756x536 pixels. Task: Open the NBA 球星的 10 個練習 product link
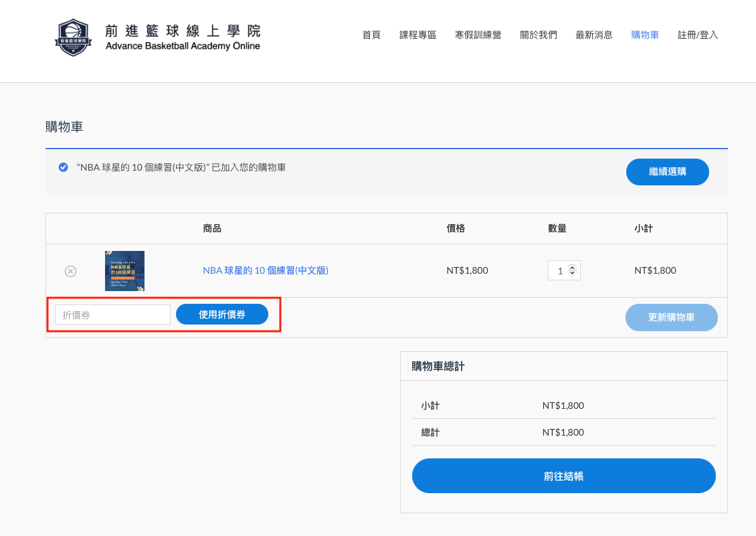(x=266, y=271)
